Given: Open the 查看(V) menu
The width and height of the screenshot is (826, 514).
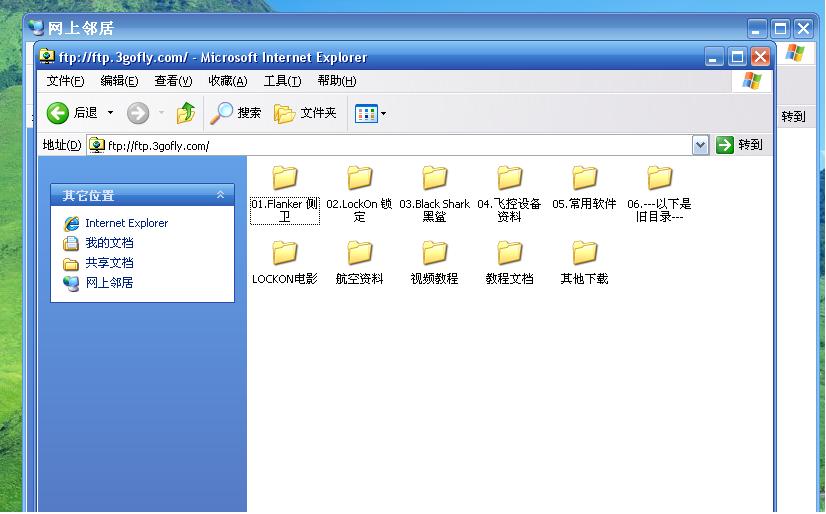Looking at the screenshot, I should coord(173,81).
